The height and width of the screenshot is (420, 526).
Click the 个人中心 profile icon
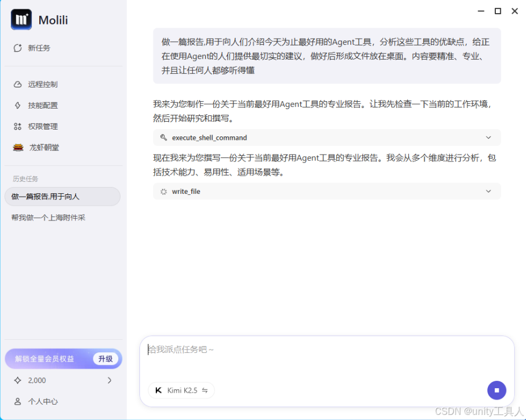point(18,402)
